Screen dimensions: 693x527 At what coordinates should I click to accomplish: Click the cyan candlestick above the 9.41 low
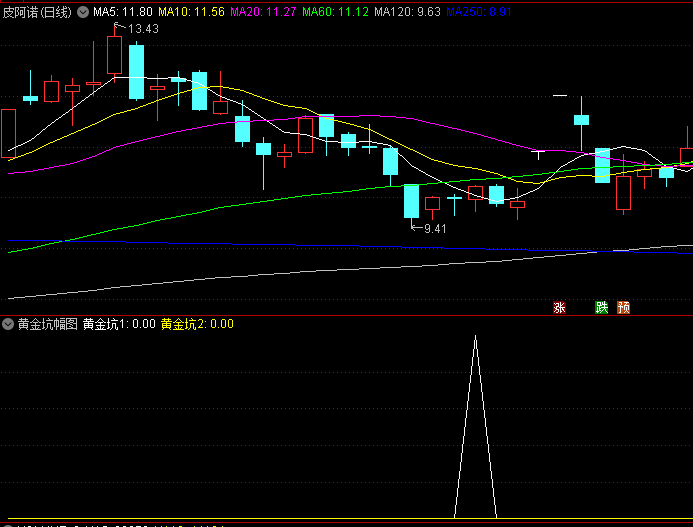pos(410,201)
